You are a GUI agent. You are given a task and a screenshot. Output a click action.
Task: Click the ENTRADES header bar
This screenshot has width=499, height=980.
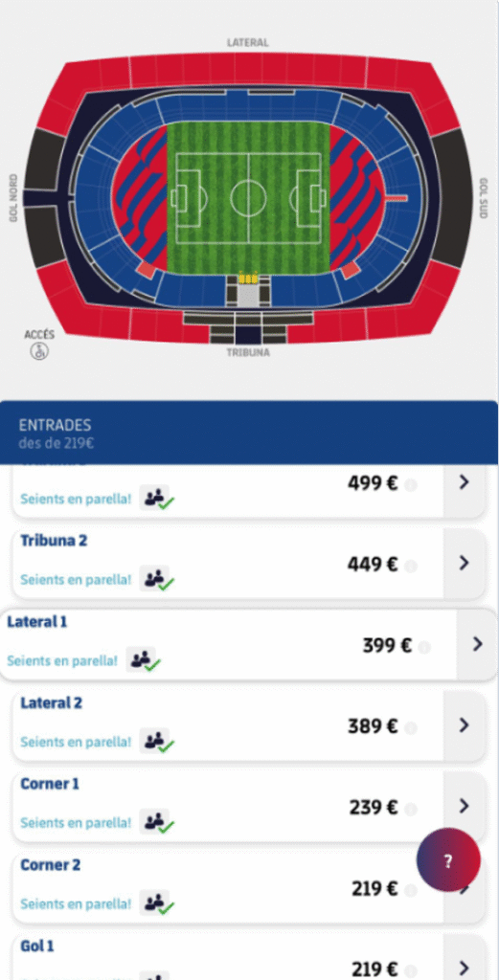point(249,434)
